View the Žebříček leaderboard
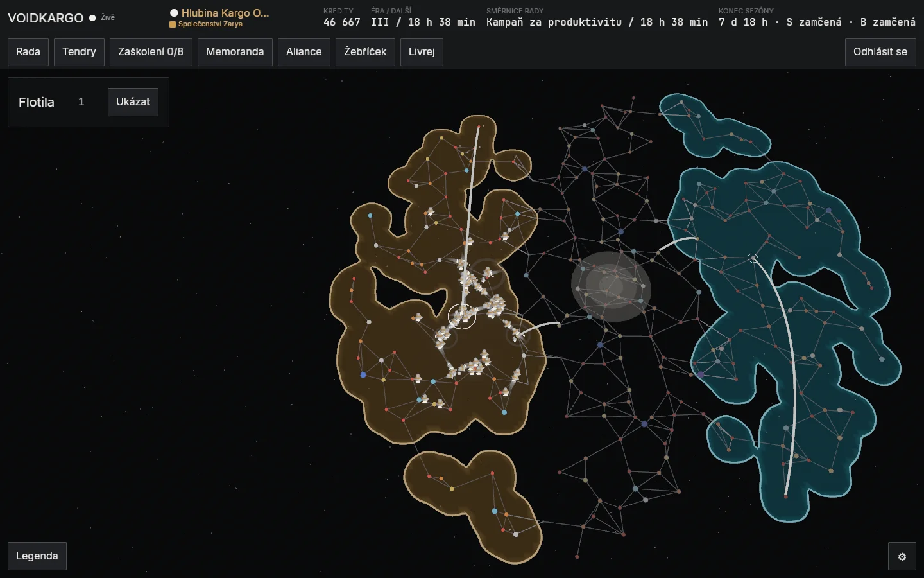Image resolution: width=924 pixels, height=578 pixels. [365, 52]
